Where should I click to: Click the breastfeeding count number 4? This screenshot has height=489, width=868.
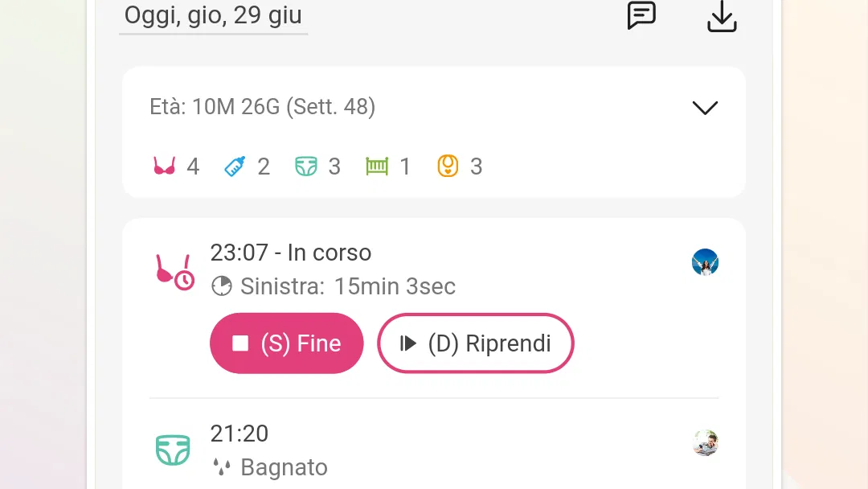coord(193,166)
